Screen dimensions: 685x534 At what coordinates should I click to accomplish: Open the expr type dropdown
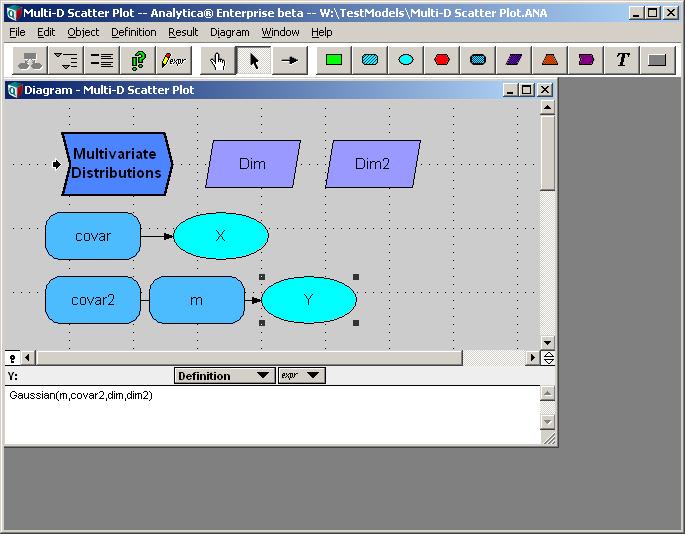point(301,376)
